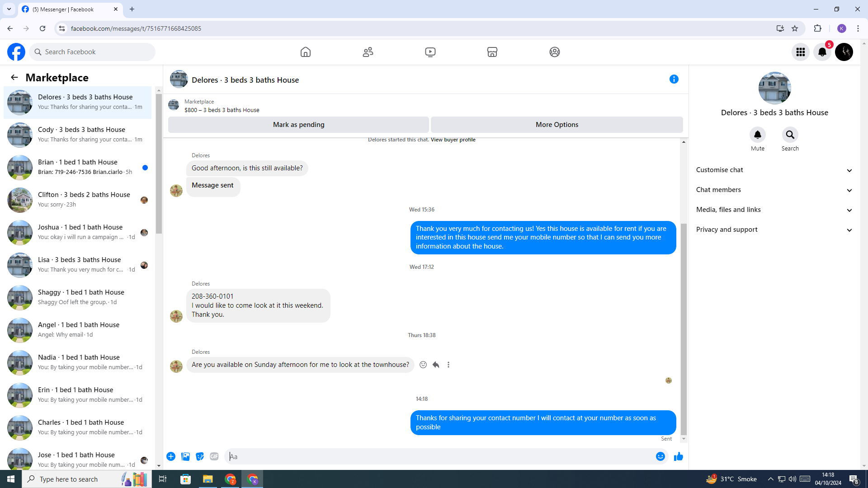Open View buyer profile link
The image size is (868, 488).
tap(453, 140)
